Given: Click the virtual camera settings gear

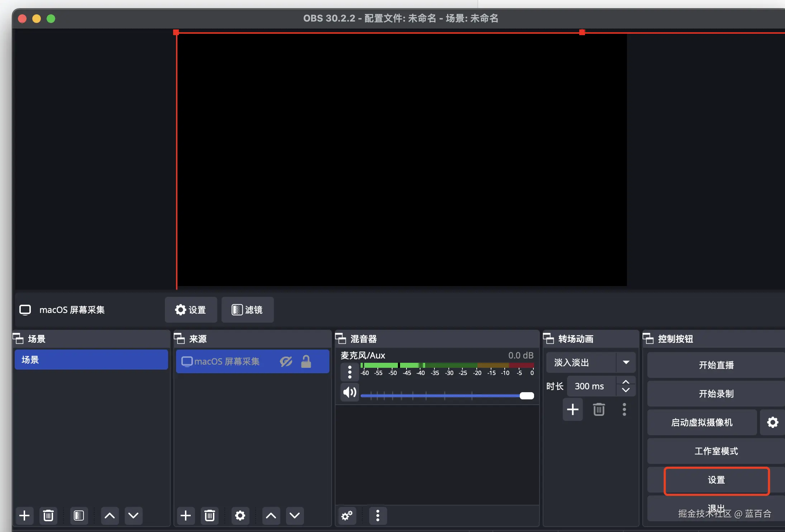Looking at the screenshot, I should pyautogui.click(x=772, y=422).
